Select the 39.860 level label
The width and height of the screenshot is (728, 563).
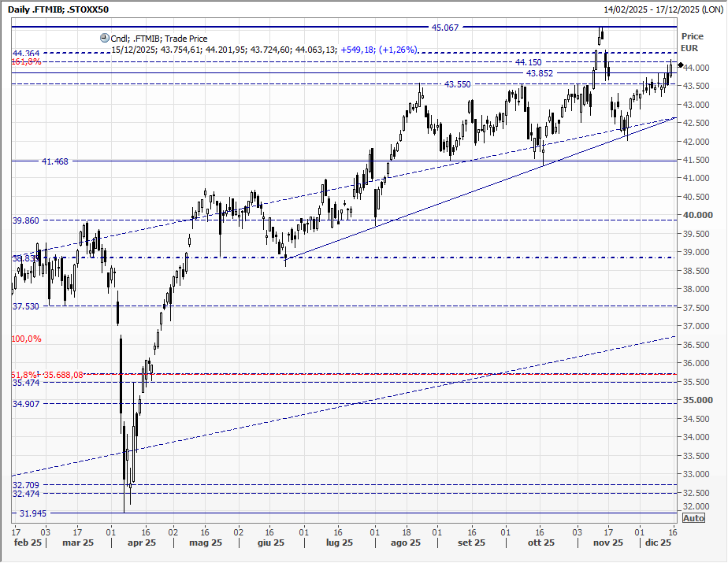click(x=26, y=221)
